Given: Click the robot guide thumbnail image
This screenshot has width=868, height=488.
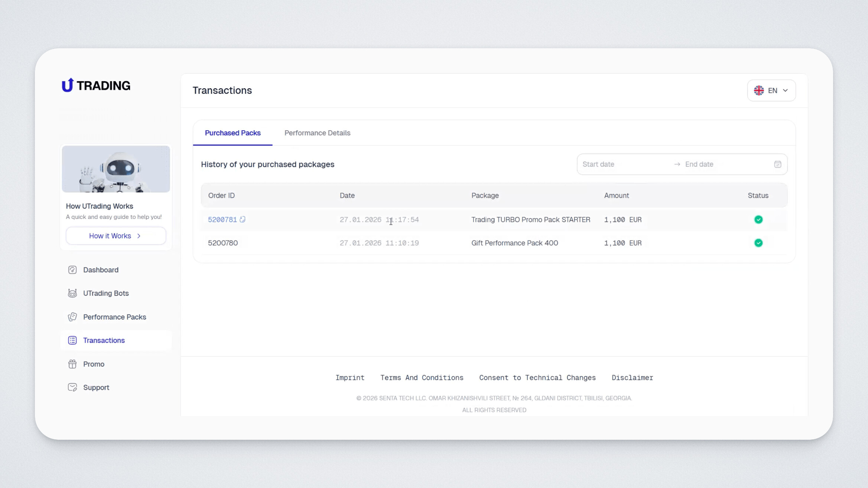Looking at the screenshot, I should click(116, 169).
